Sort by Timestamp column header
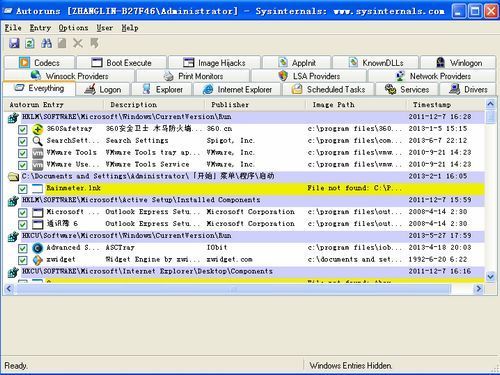500x375 pixels. coord(445,105)
